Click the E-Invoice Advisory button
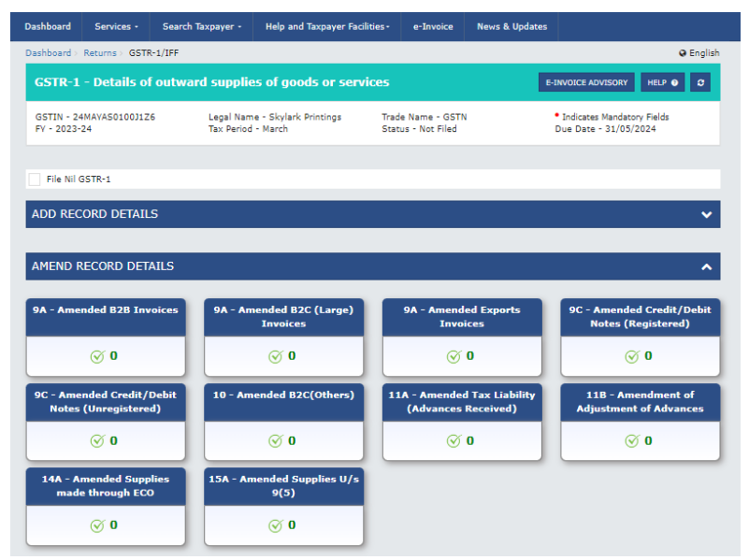This screenshot has width=749, height=560. (586, 82)
